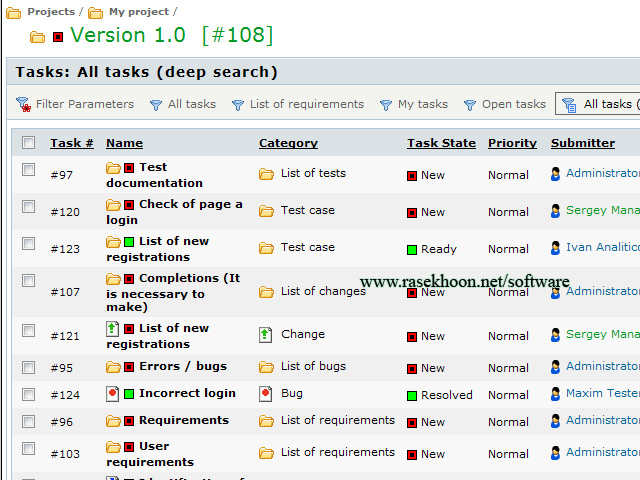The image size is (640, 480).
Task: Open Sergey submitter link for task #120
Action: [602, 210]
